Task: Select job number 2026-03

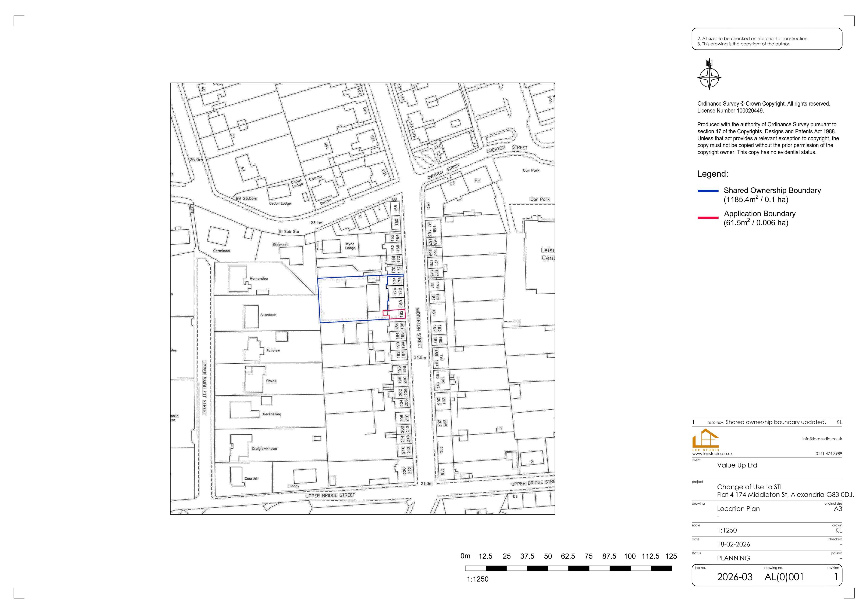Action: click(734, 577)
